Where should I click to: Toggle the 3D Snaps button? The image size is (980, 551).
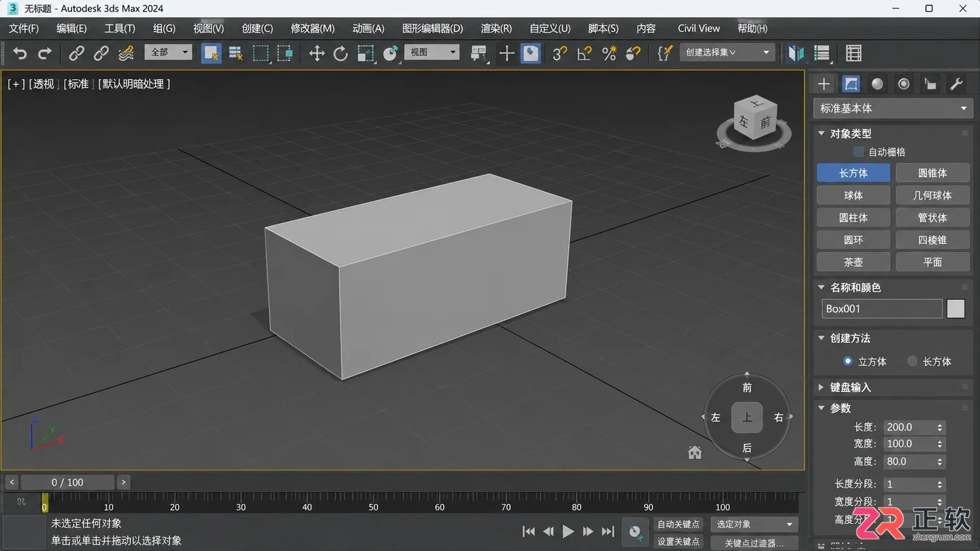click(x=559, y=53)
